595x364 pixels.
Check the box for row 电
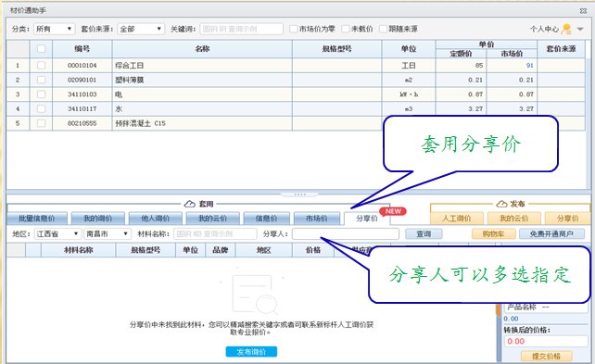pos(41,94)
